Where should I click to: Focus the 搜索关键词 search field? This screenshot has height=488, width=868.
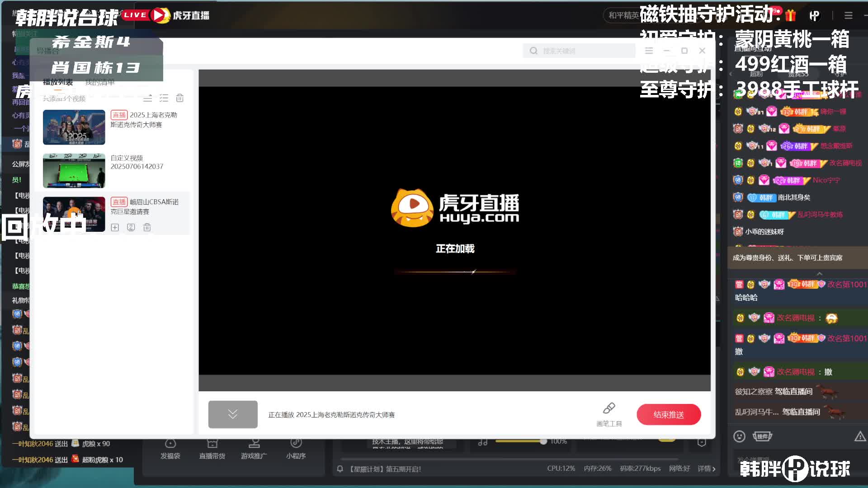(579, 51)
